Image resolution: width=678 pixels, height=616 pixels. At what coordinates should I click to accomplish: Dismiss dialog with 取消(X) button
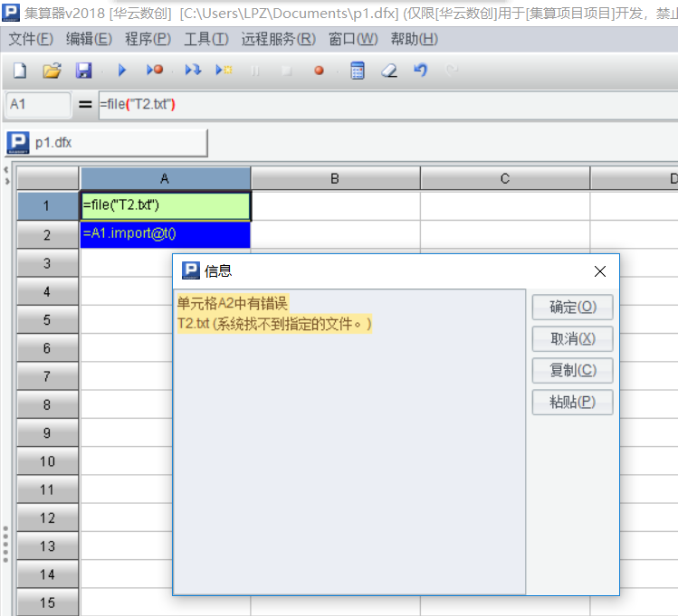(572, 338)
